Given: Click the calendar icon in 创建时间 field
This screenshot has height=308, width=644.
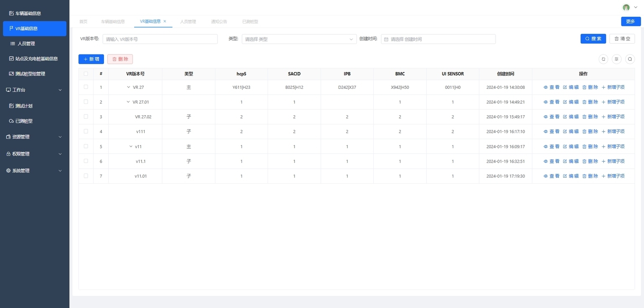Looking at the screenshot, I should 386,39.
